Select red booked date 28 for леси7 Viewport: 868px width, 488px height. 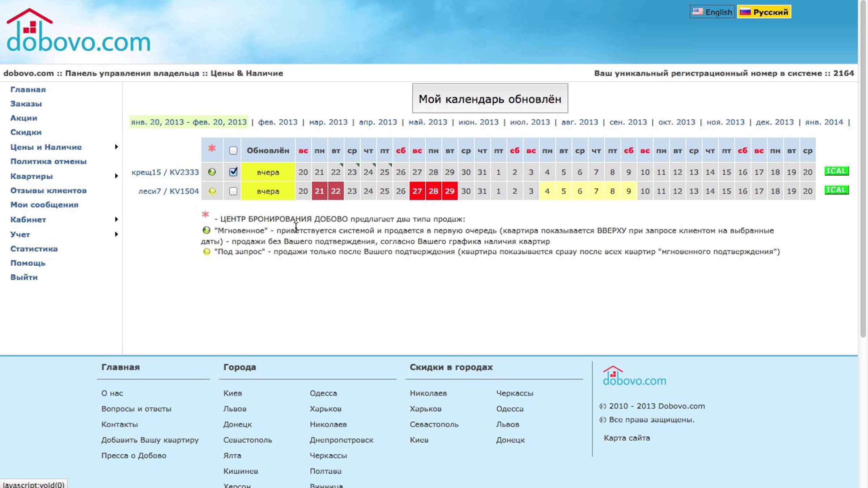433,191
